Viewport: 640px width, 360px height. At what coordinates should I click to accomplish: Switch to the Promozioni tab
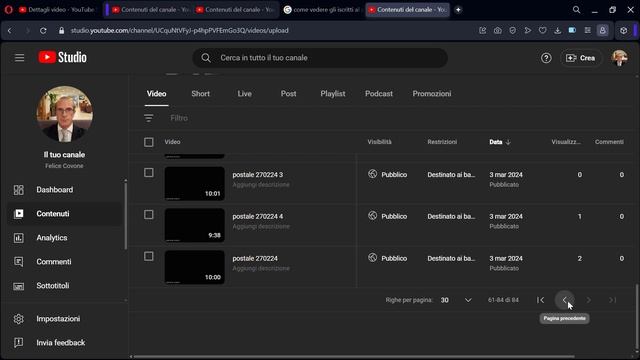pyautogui.click(x=432, y=94)
